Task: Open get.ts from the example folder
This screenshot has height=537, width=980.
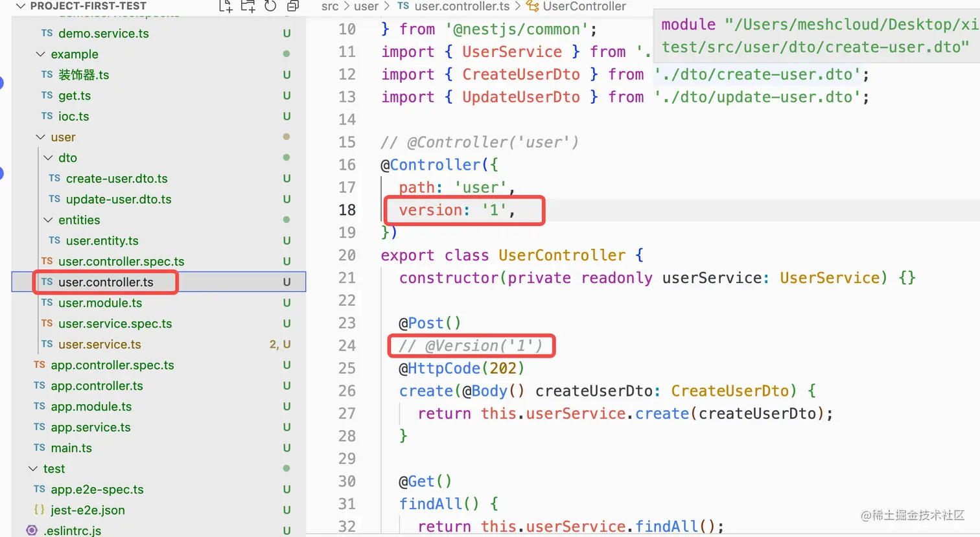Action: click(x=75, y=95)
